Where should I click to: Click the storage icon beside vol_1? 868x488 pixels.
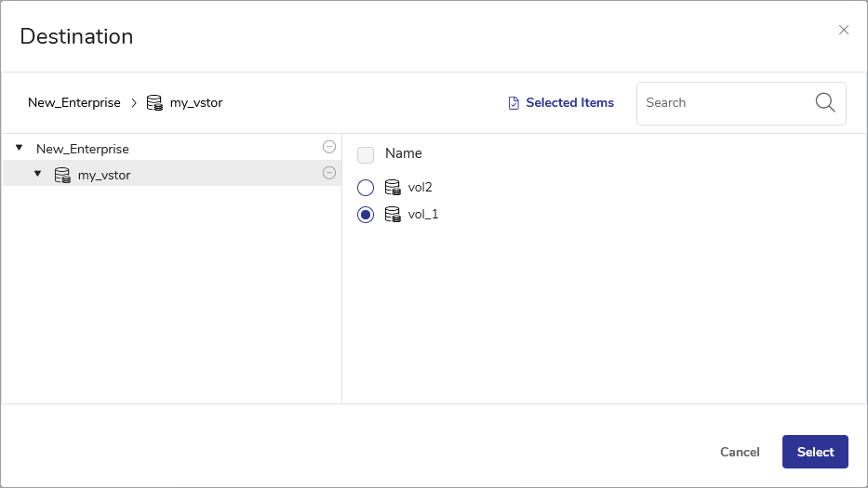(x=393, y=215)
